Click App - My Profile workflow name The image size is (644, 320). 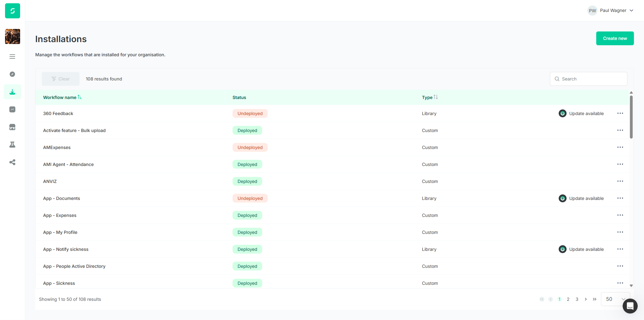(60, 232)
